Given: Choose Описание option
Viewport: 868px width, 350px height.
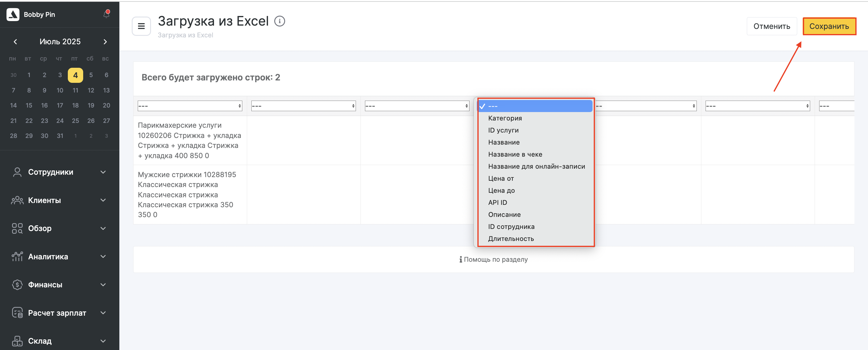Looking at the screenshot, I should (535, 215).
